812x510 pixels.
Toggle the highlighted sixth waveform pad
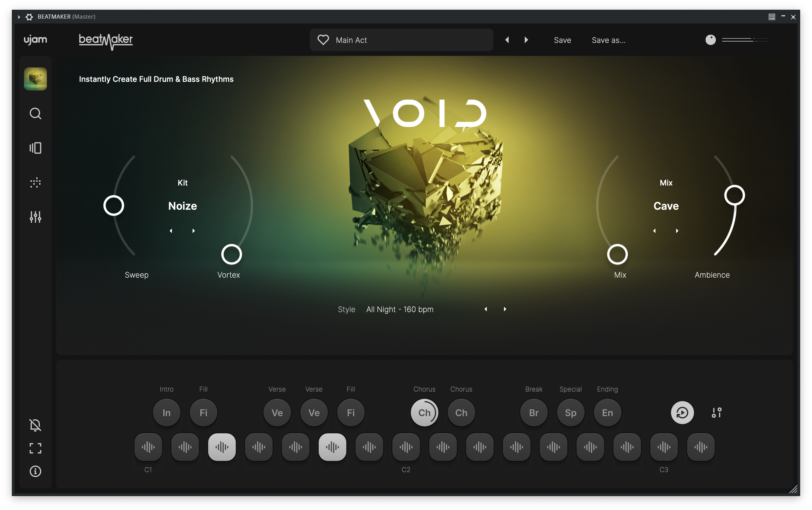(x=333, y=447)
